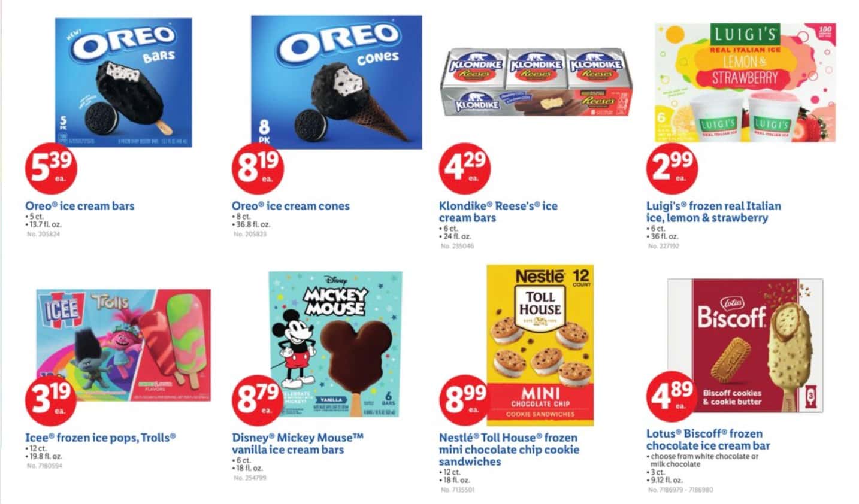The width and height of the screenshot is (859, 504).
Task: Follow the Oreo ice cream cones title link
Action: point(291,206)
